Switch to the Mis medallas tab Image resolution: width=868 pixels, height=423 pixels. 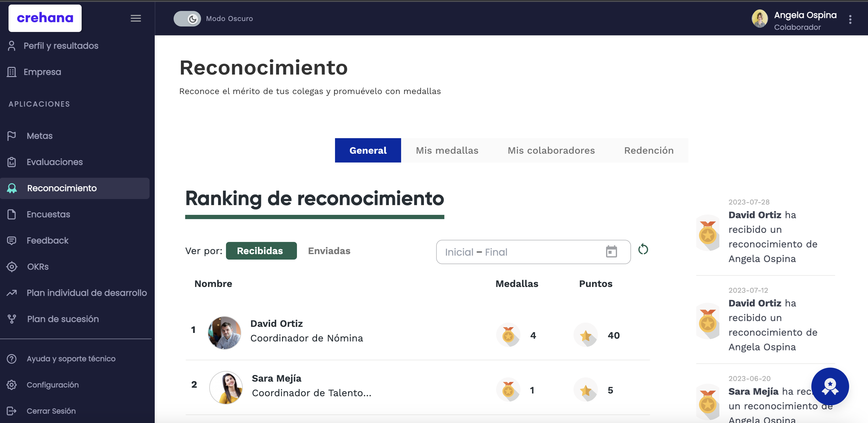point(447,150)
